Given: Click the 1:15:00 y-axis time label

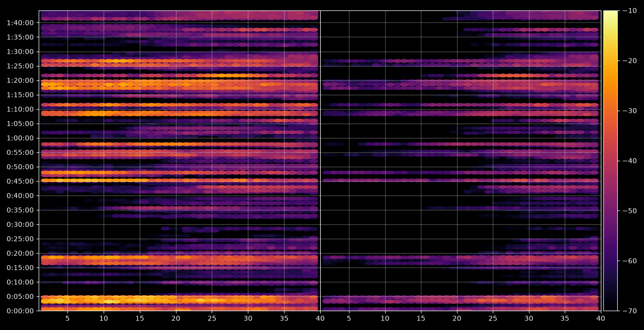Looking at the screenshot, I should click(x=20, y=95).
